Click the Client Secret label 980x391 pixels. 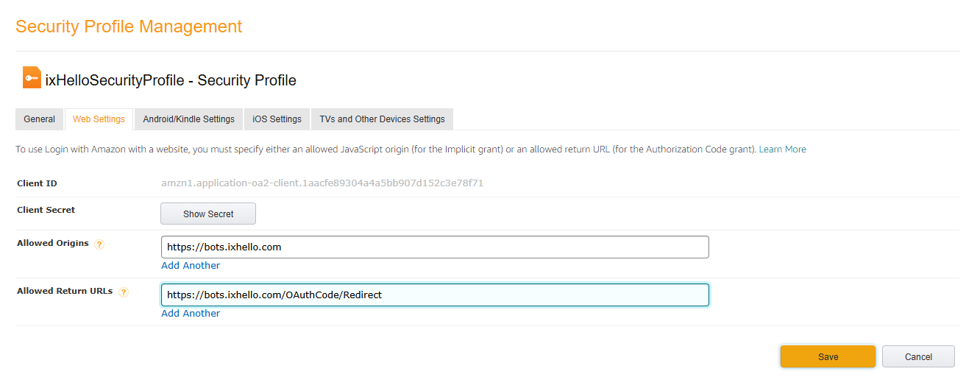[x=46, y=210]
